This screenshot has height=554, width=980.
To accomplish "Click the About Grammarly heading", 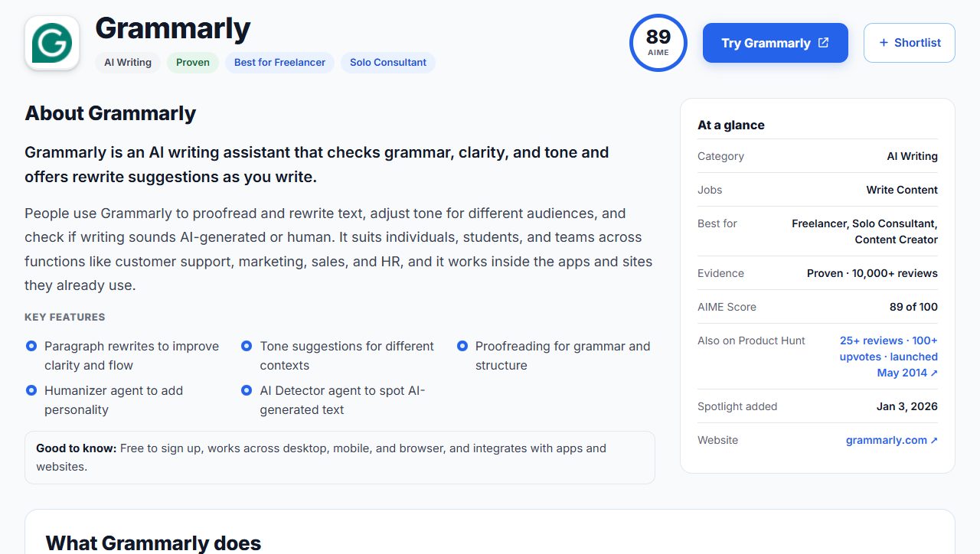I will click(110, 113).
